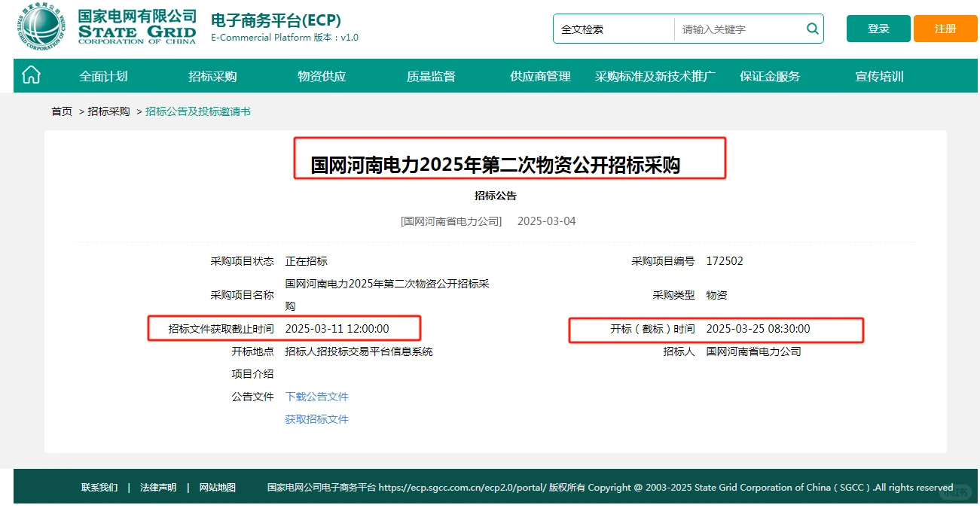980x508 pixels.
Task: Click the publish date 2025-03-04
Action: [x=547, y=221]
